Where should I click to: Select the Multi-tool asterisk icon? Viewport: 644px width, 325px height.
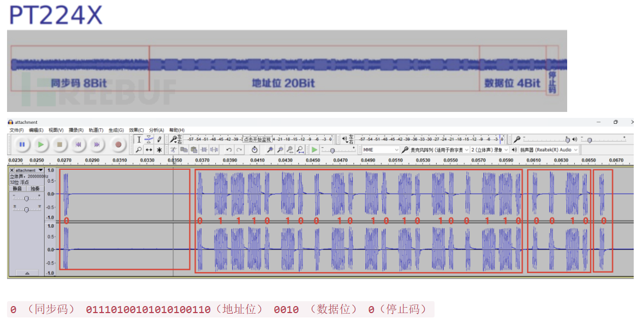[159, 150]
